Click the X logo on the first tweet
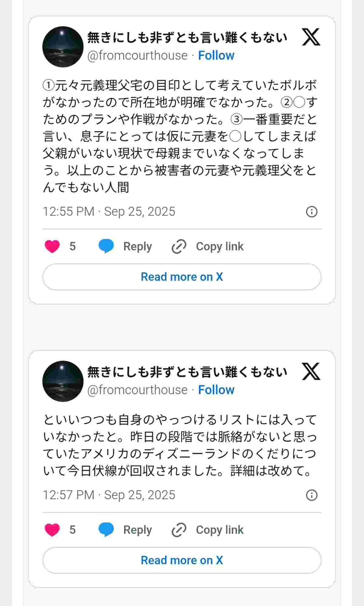The image size is (364, 606). pos(311,37)
